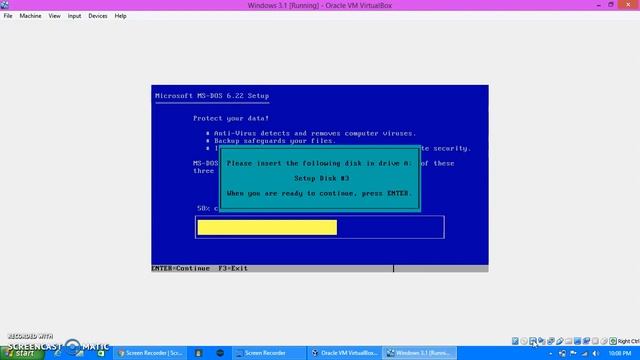Click Windows 3.1 [Running] taskbar button

click(x=419, y=353)
